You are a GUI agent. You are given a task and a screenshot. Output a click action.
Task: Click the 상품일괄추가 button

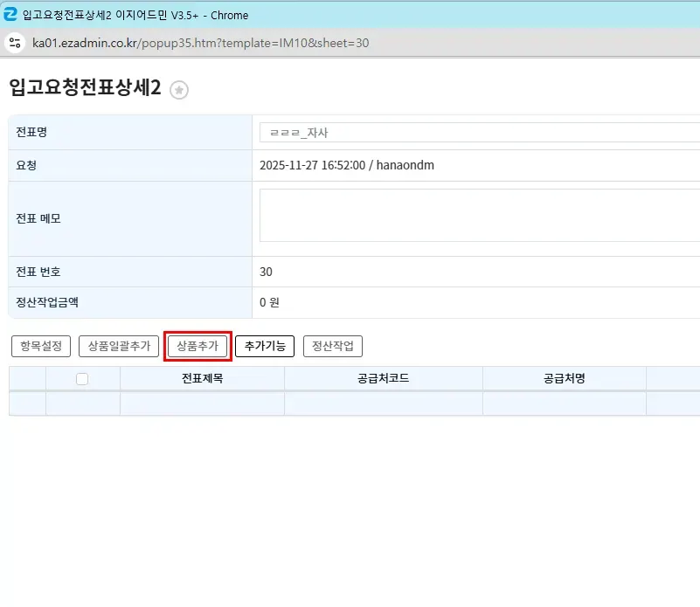point(119,346)
